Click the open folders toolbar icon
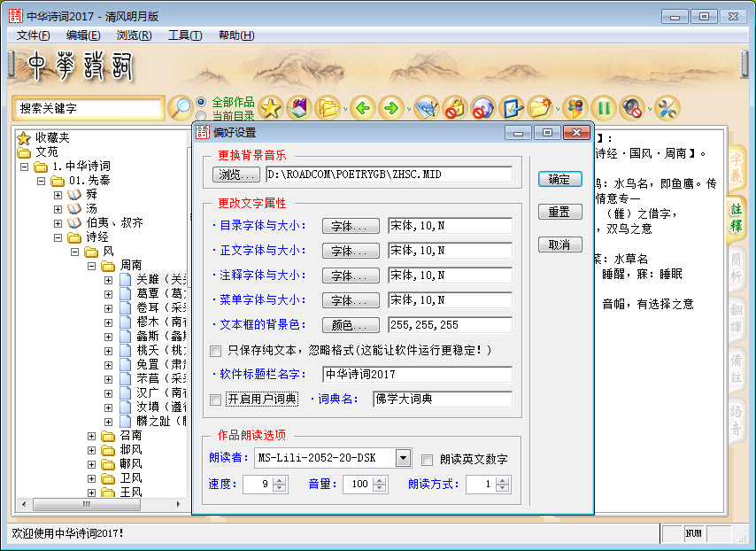Viewport: 756px width, 551px height. 328,107
